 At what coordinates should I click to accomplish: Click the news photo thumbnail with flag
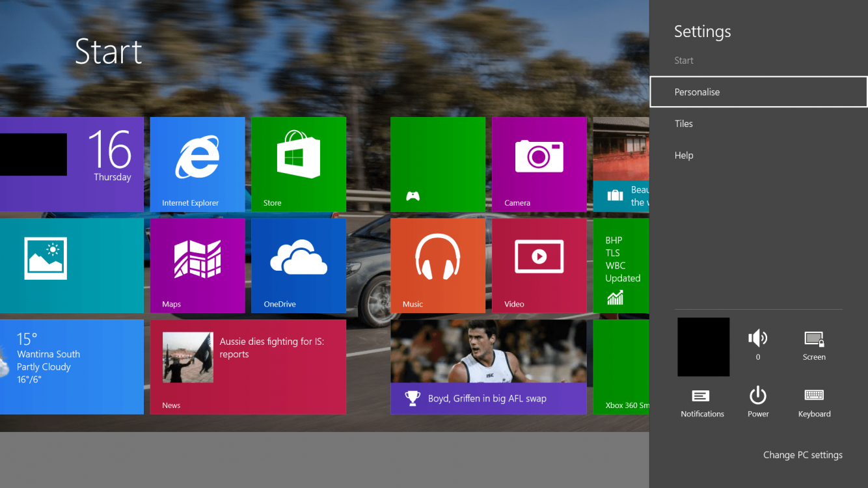click(188, 357)
